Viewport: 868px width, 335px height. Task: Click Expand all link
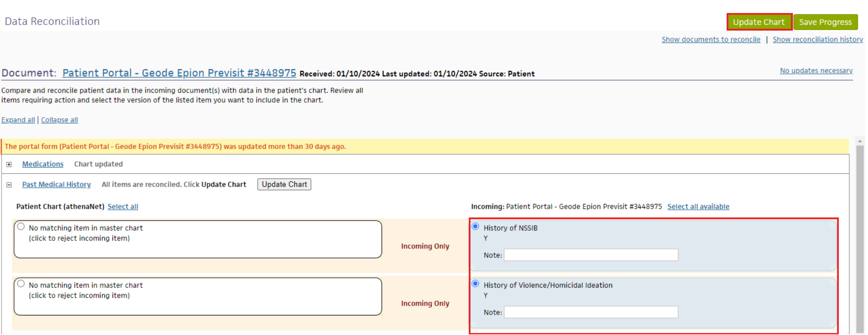(x=18, y=120)
